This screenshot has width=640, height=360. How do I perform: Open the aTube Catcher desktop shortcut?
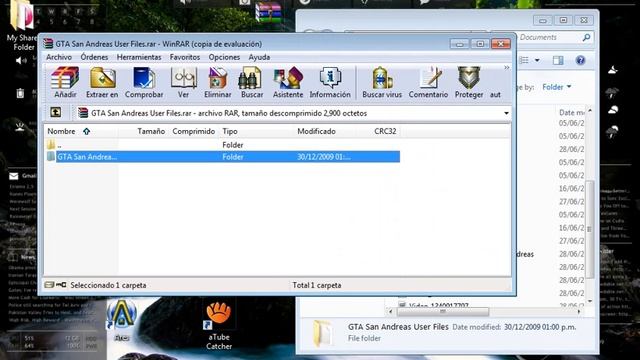click(x=219, y=325)
